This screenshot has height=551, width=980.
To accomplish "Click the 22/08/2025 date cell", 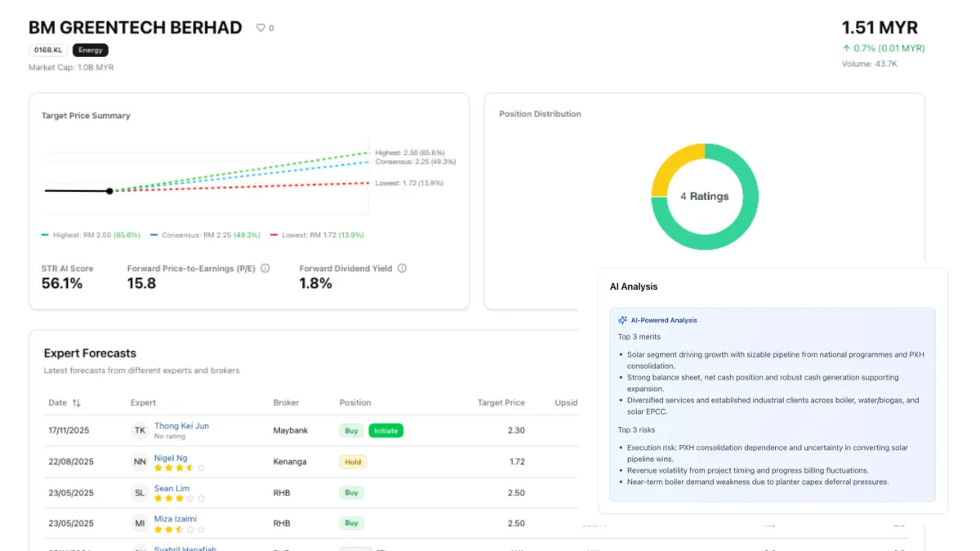I will tap(71, 461).
